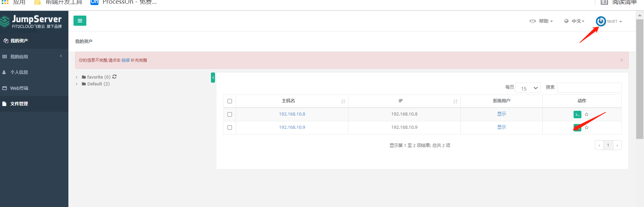Click 显示 system user link for 192.168.10.9

pyautogui.click(x=501, y=127)
